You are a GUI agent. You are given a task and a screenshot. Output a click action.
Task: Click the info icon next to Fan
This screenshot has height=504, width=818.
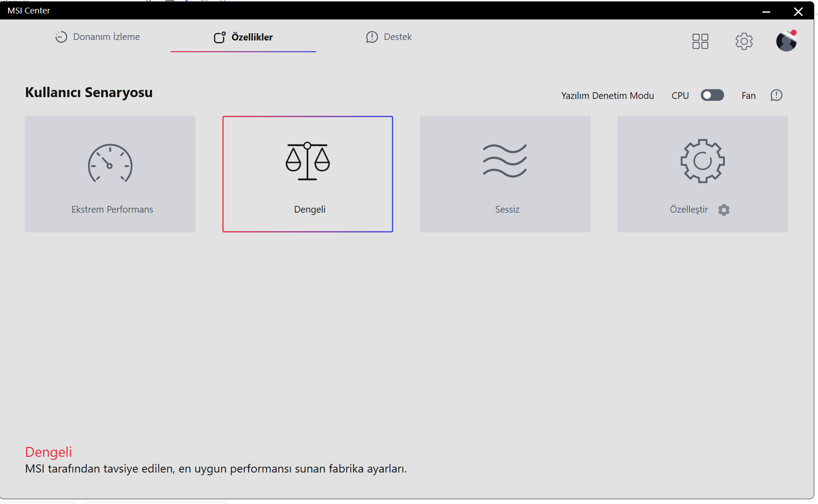point(777,95)
